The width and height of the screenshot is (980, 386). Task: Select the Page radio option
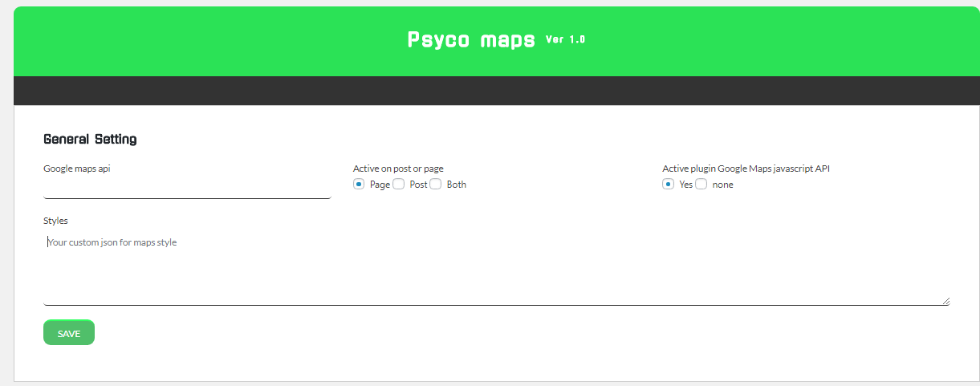359,185
